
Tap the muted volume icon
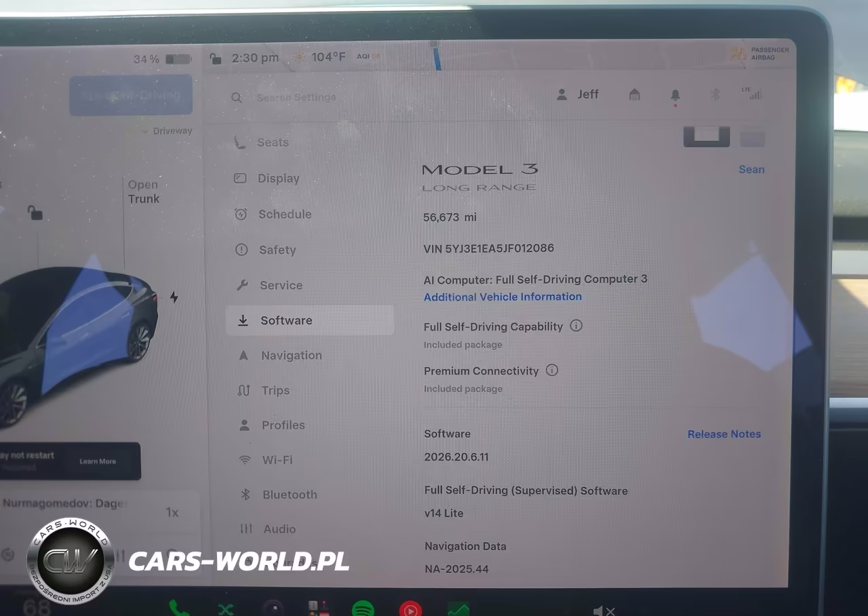click(604, 611)
